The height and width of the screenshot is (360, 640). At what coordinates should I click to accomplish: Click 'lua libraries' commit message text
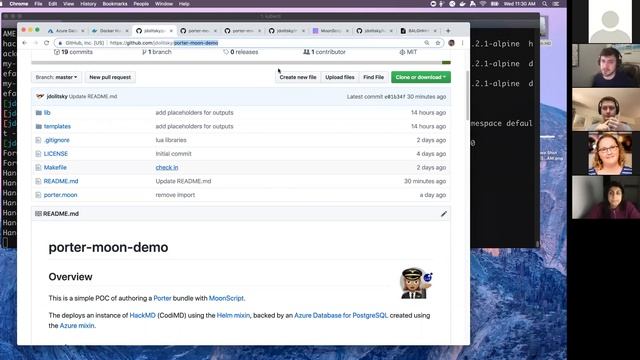[x=171, y=140]
